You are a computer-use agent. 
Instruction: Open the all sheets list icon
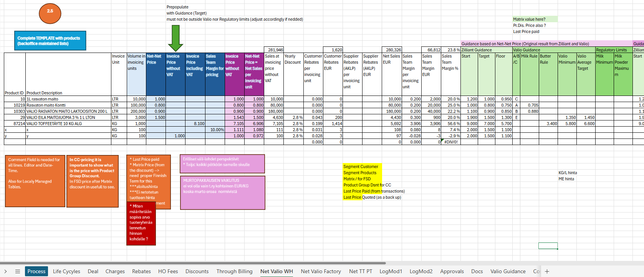coord(18,271)
